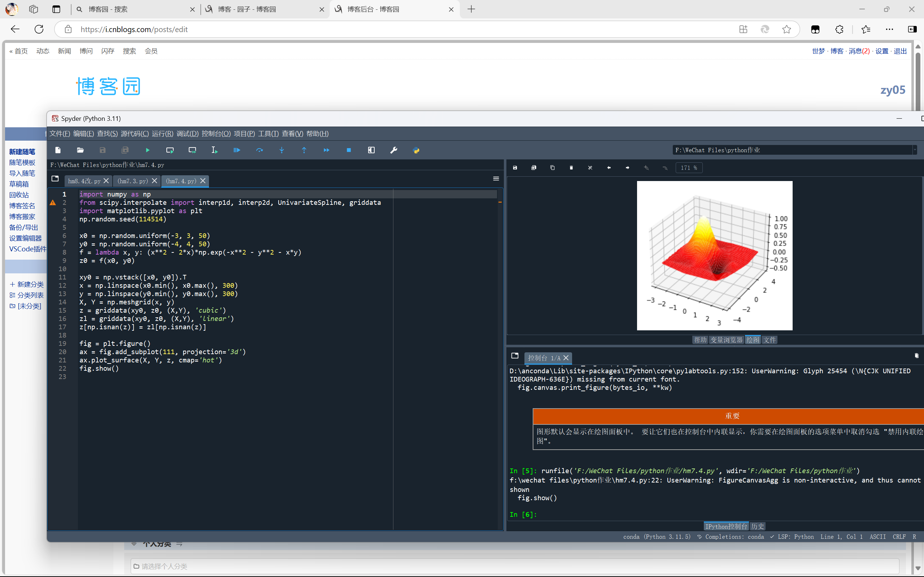Viewport: 924px width, 577px height.
Task: Delete the current plot with trash icon
Action: click(571, 168)
